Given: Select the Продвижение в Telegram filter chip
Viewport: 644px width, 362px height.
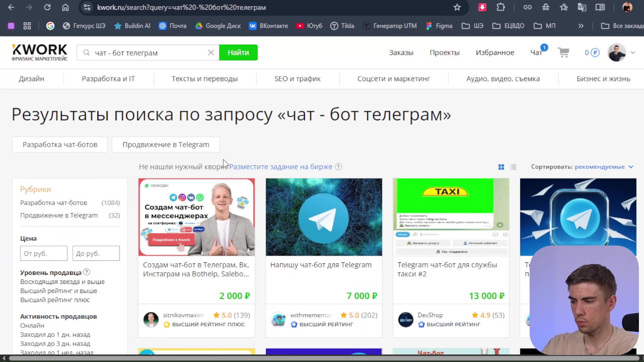Looking at the screenshot, I should pyautogui.click(x=166, y=144).
